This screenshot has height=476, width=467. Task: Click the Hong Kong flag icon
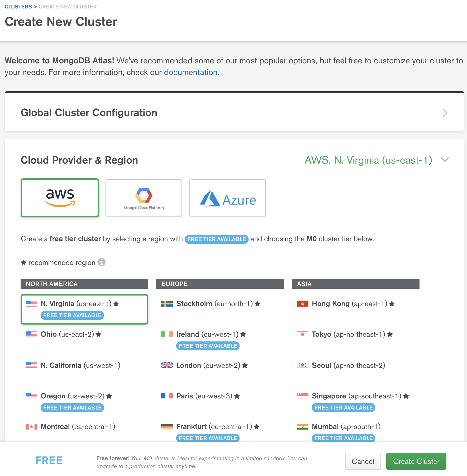pyautogui.click(x=302, y=303)
